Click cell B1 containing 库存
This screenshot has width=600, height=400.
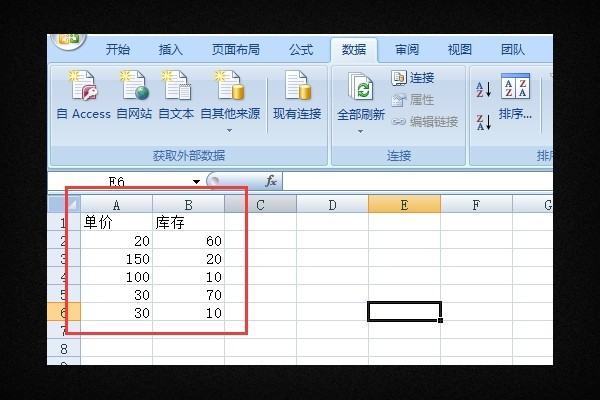pos(188,222)
